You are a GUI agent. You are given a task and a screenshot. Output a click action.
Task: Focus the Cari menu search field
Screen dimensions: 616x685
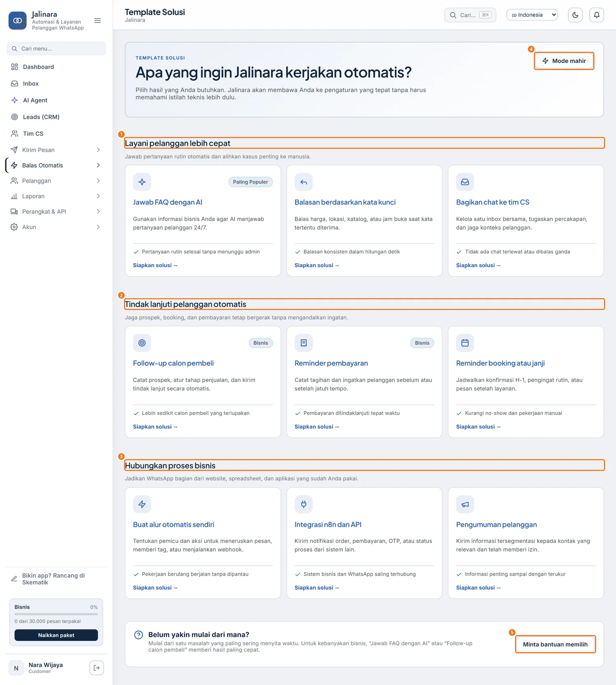pyautogui.click(x=56, y=48)
